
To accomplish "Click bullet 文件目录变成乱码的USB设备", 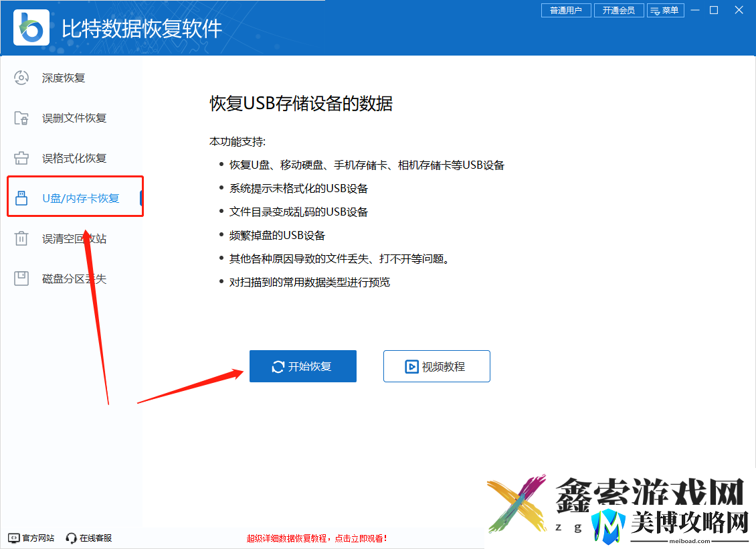I will coord(298,212).
